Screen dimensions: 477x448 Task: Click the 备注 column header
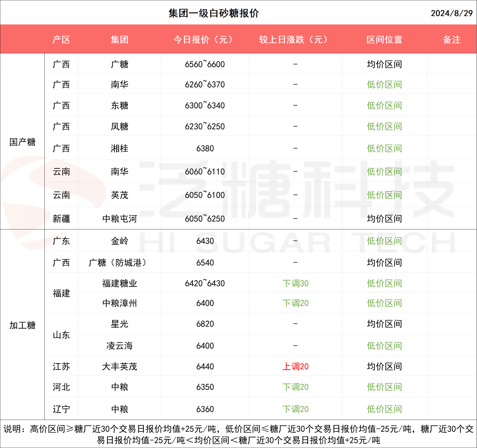click(452, 39)
